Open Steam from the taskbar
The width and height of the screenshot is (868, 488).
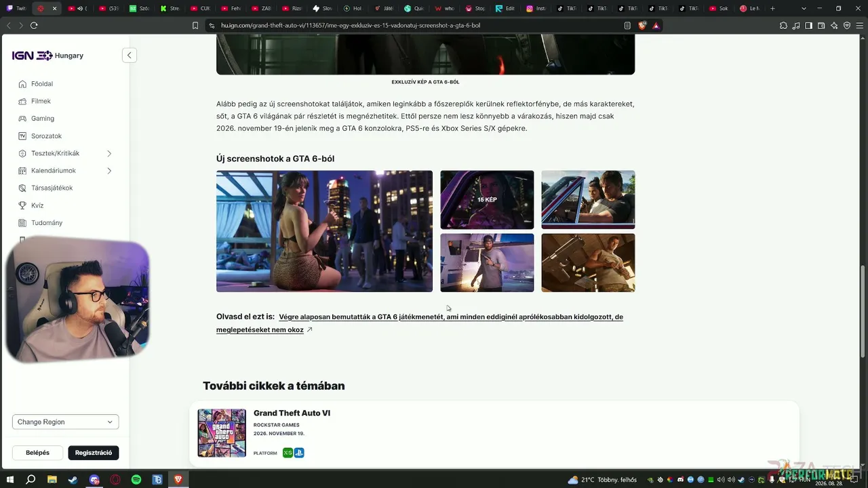click(x=73, y=480)
